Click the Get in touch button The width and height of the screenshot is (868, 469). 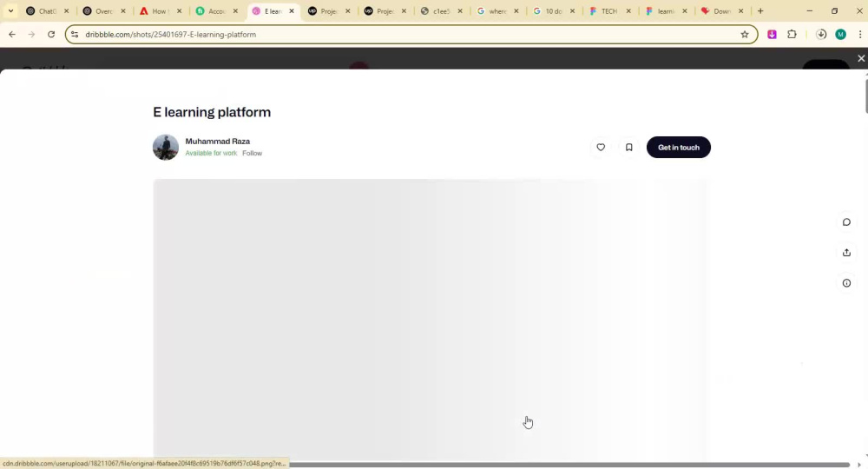point(679,148)
